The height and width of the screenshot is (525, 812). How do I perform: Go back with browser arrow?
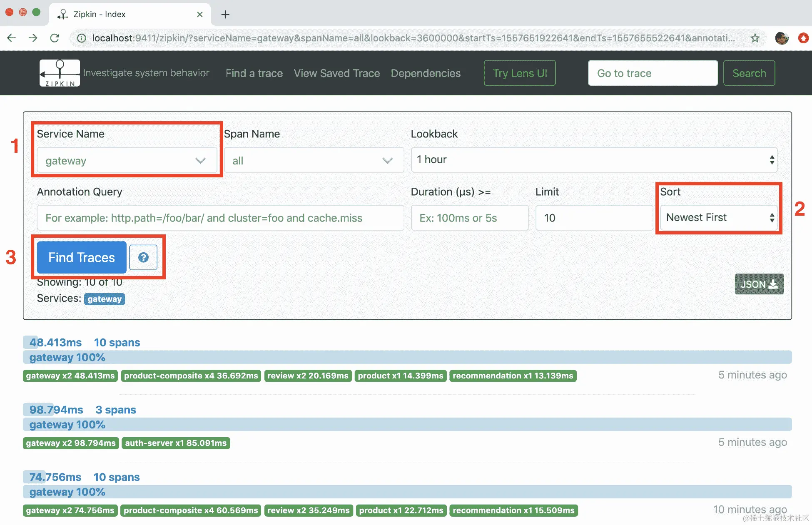tap(12, 38)
